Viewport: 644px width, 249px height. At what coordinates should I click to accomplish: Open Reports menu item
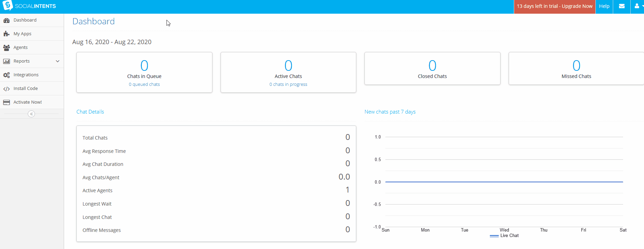[32, 61]
